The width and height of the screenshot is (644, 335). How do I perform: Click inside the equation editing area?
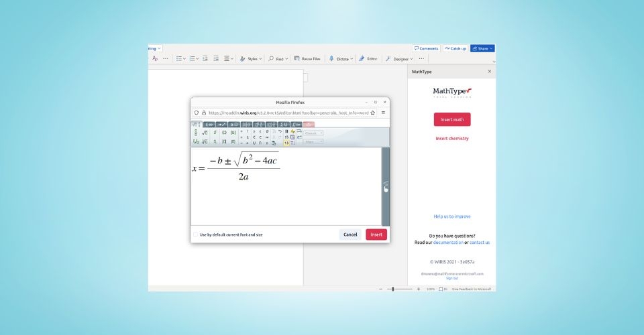coord(286,186)
